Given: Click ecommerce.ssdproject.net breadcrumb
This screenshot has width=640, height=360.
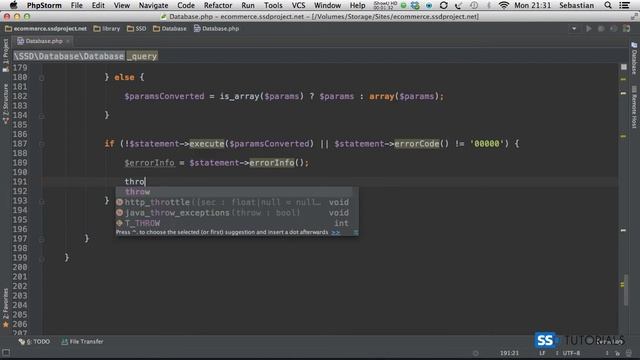Looking at the screenshot, I should [x=46, y=29].
